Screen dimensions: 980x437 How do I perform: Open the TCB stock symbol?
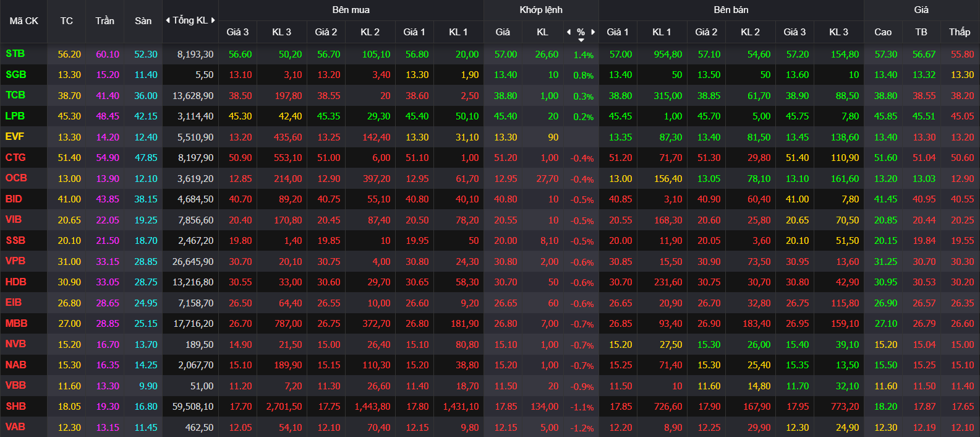(x=15, y=95)
